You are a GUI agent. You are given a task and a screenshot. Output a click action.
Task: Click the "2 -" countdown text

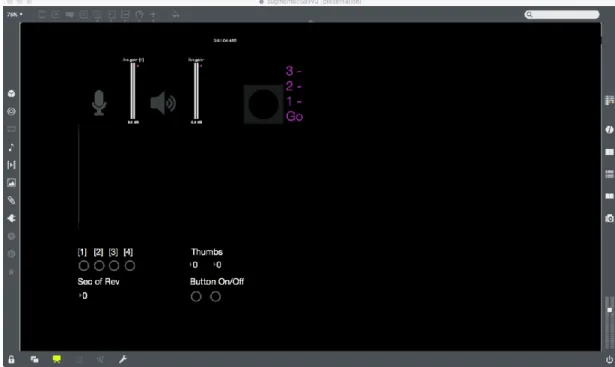click(x=293, y=86)
